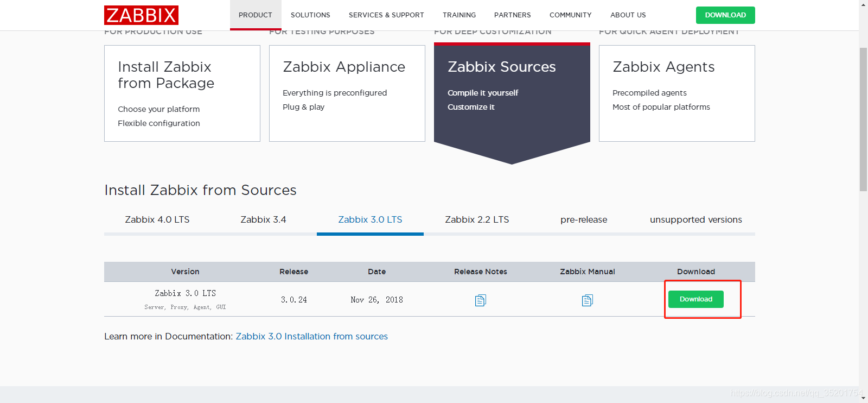This screenshot has width=868, height=403.
Task: Click the Precompiled agents text
Action: point(649,93)
